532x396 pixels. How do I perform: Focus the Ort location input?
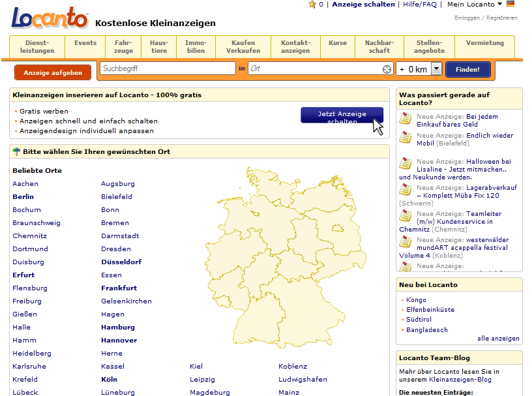[321, 69]
